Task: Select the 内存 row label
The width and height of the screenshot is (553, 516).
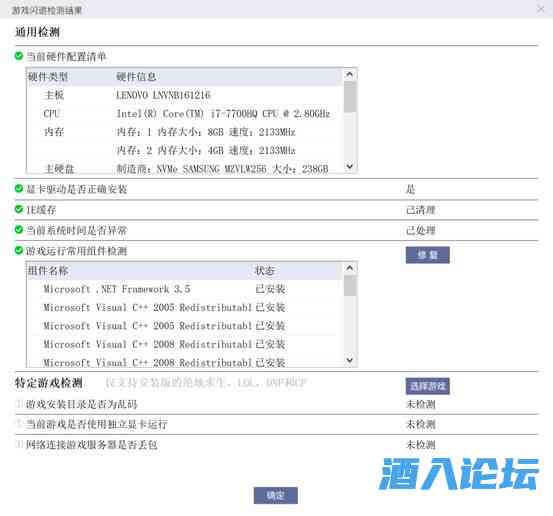Action: point(54,132)
